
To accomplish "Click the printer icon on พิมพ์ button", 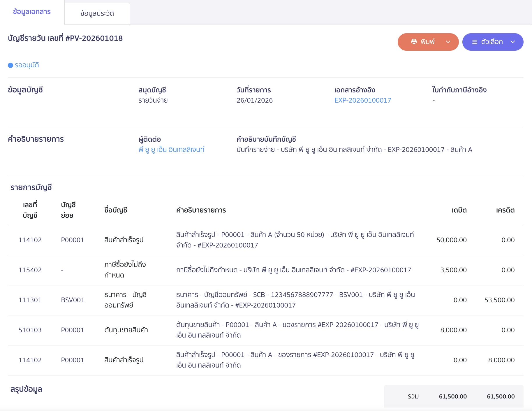I will pyautogui.click(x=414, y=42).
